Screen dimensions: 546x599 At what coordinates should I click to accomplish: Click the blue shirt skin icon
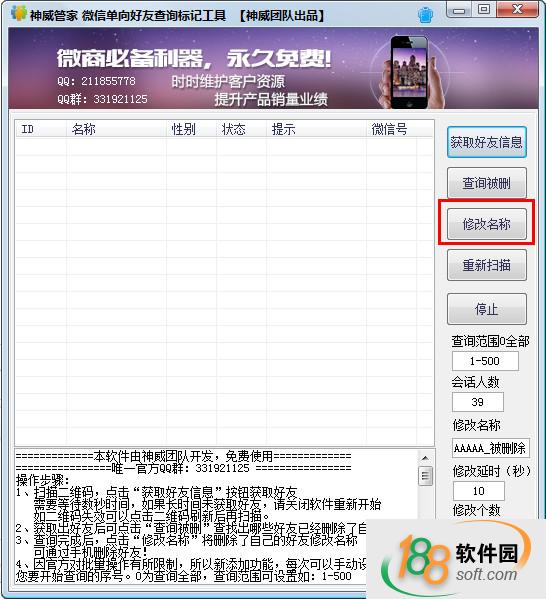(425, 15)
